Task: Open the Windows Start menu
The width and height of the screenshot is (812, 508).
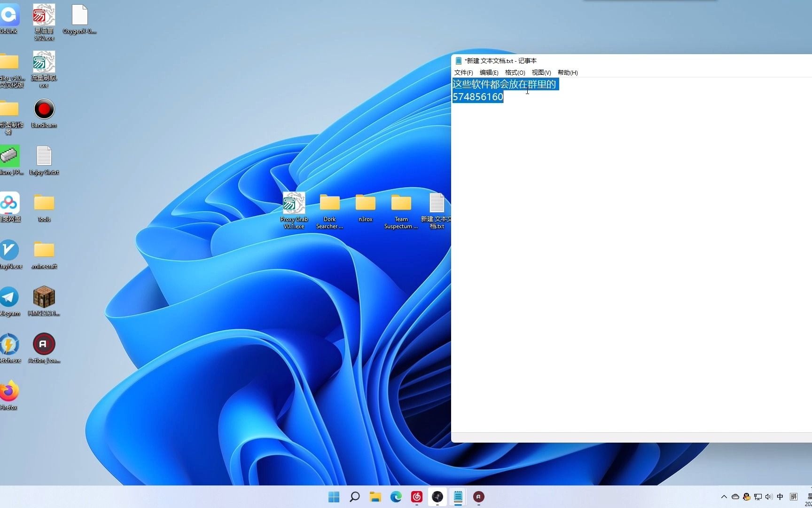Action: tap(334, 497)
